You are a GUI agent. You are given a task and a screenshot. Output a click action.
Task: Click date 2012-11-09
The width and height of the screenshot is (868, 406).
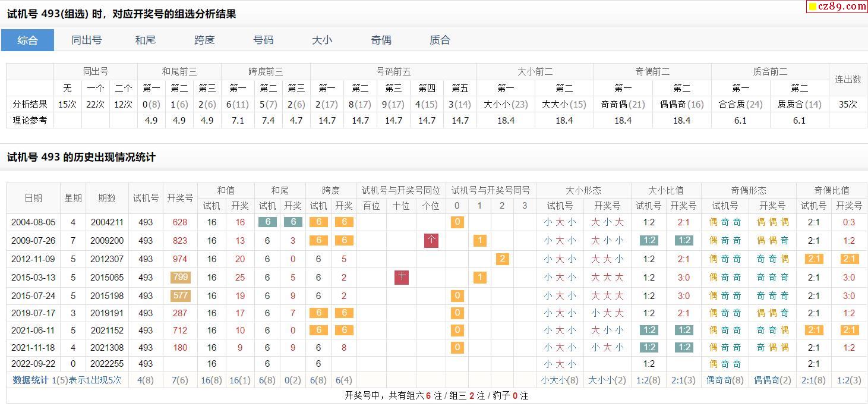click(x=33, y=259)
